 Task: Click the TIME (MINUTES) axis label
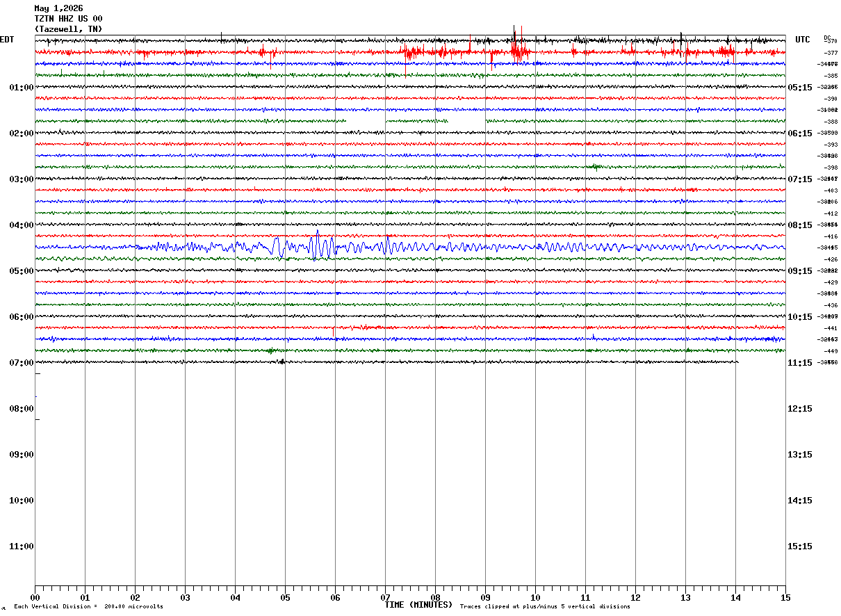pos(418,605)
